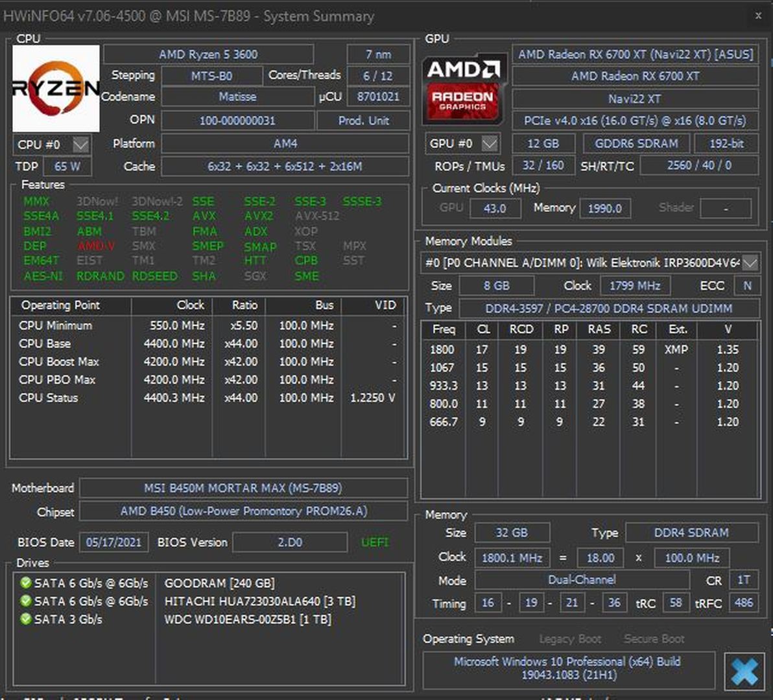
Task: Close the System Summary window
Action: pos(758,16)
